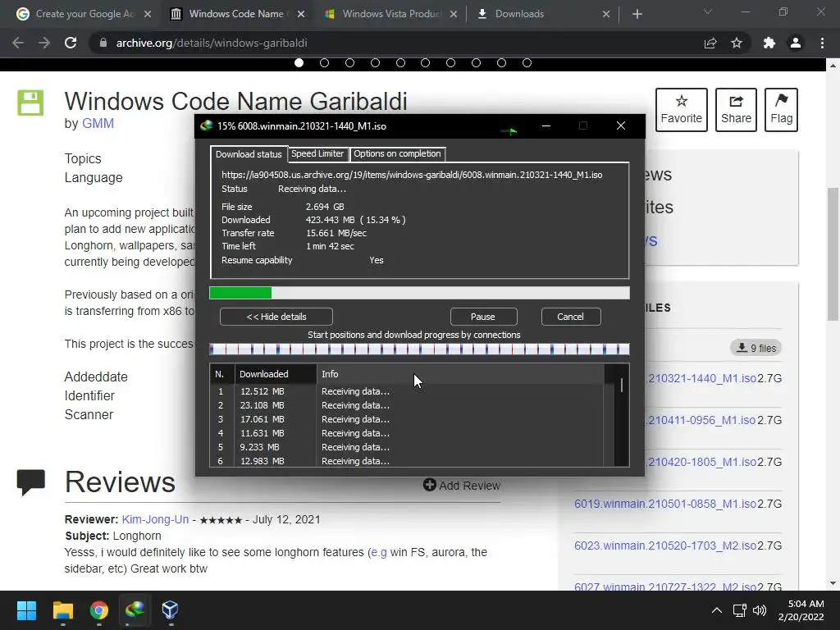This screenshot has height=630, width=840.
Task: Download the 210411-0956_M1.iso file
Action: (702, 420)
